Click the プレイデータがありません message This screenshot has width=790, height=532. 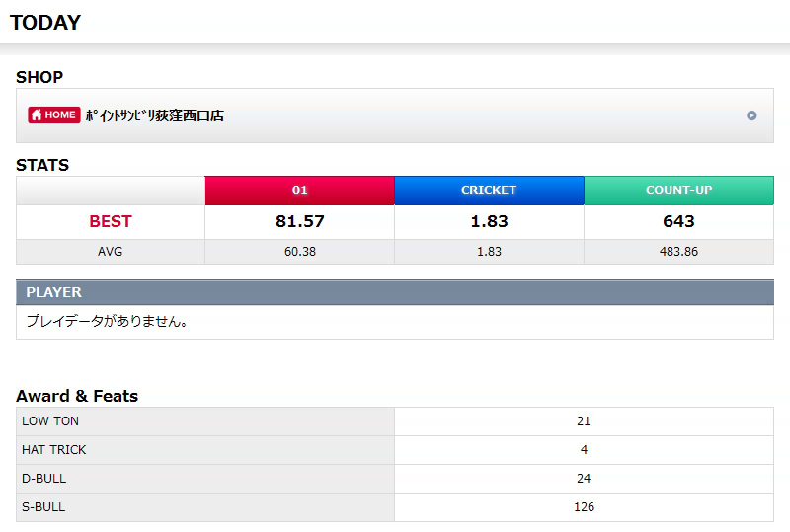click(x=107, y=322)
